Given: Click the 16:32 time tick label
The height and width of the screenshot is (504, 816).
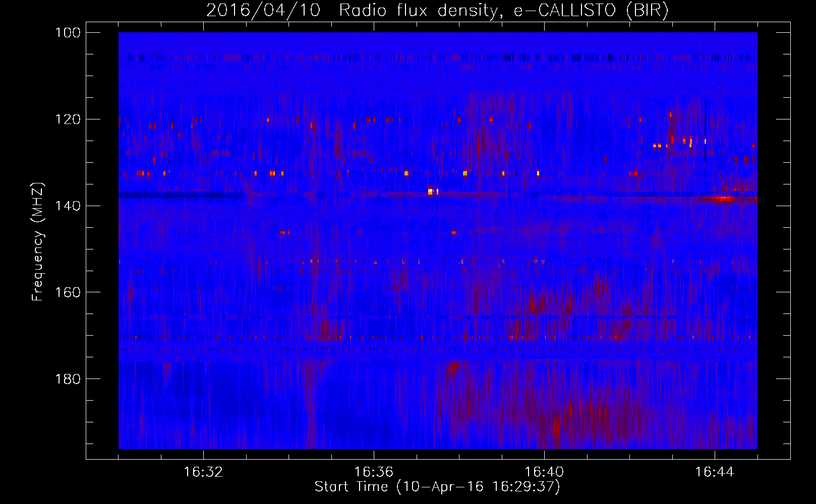Looking at the screenshot, I should click(203, 472).
